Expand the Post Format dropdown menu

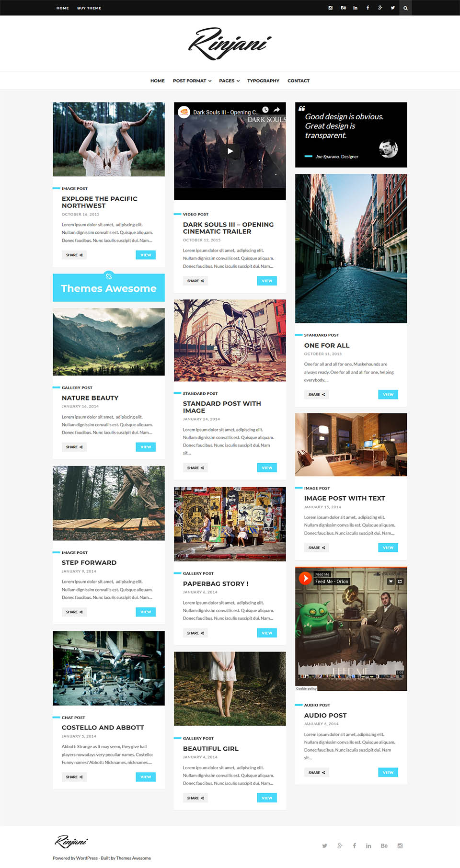click(192, 80)
